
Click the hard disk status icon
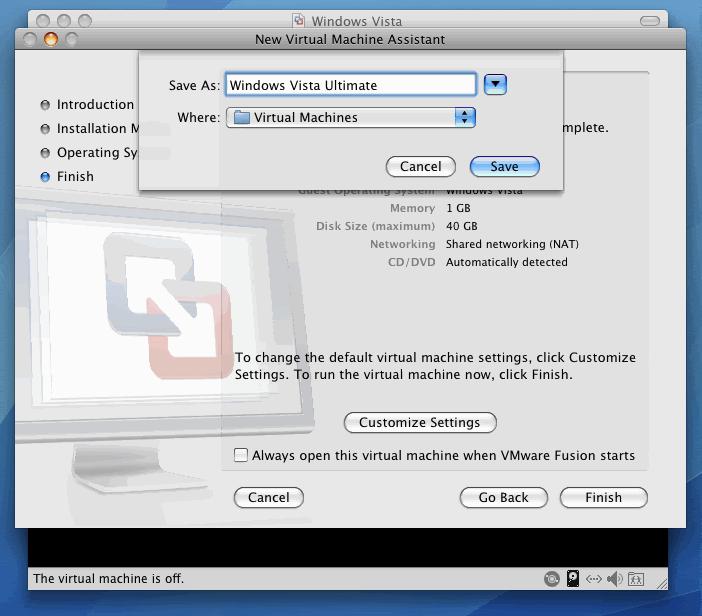(x=573, y=578)
